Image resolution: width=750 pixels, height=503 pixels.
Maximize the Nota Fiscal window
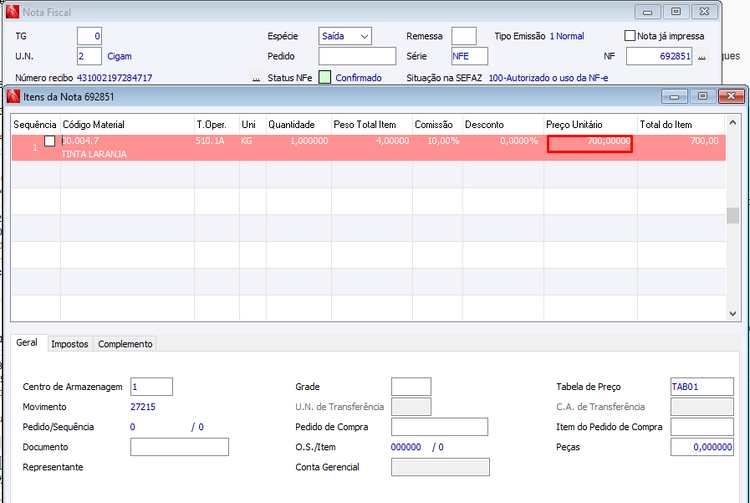coord(675,12)
